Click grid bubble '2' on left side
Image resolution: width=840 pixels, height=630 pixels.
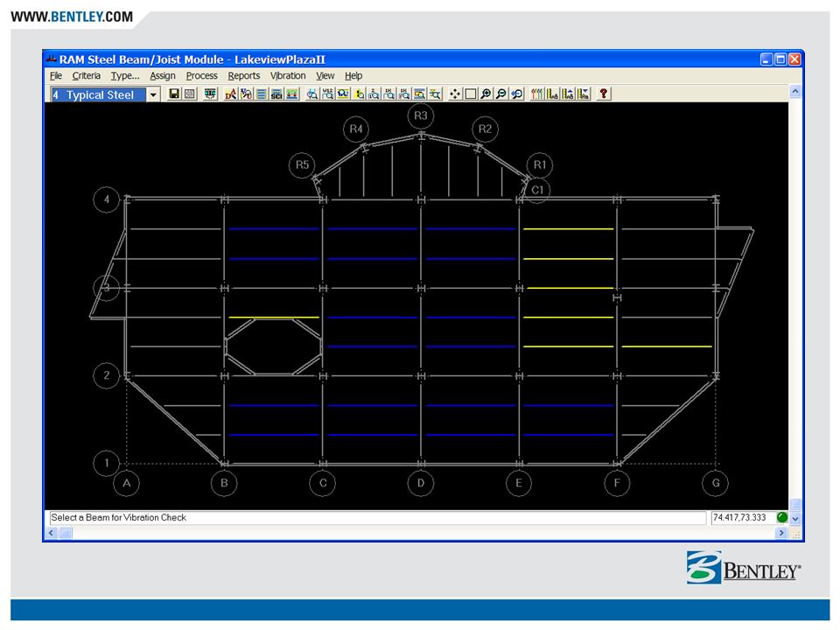106,375
